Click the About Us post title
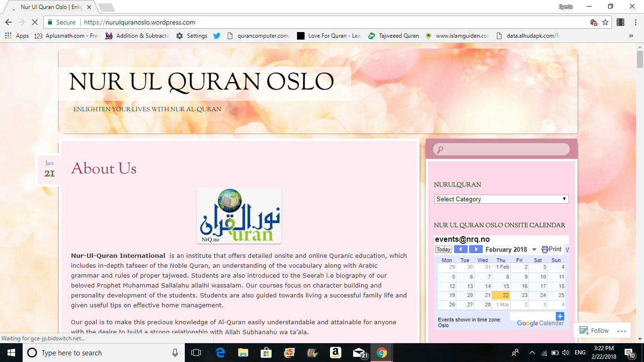Image resolution: width=644 pixels, height=362 pixels. (x=104, y=168)
